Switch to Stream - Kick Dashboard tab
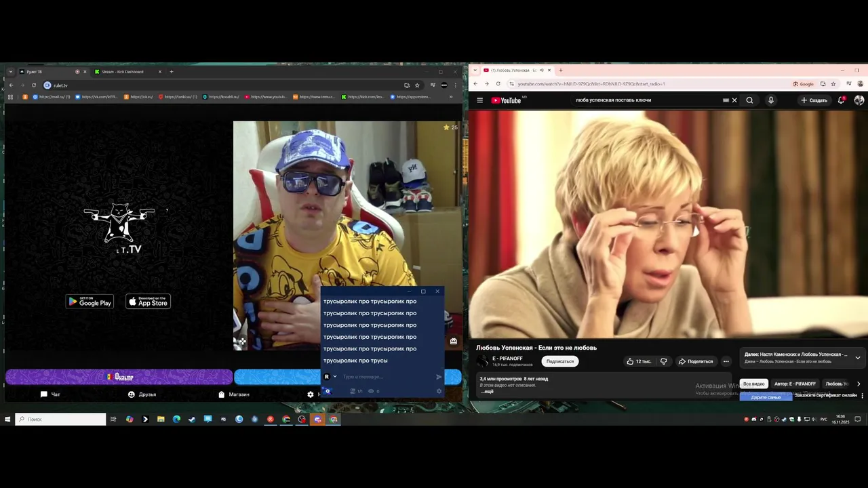Image resolution: width=868 pixels, height=488 pixels. tap(127, 72)
